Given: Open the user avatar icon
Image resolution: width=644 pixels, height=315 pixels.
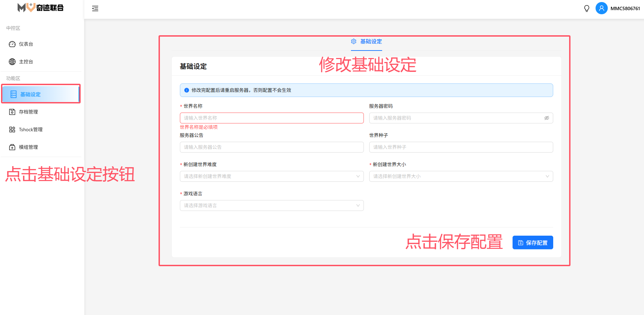Looking at the screenshot, I should (601, 8).
